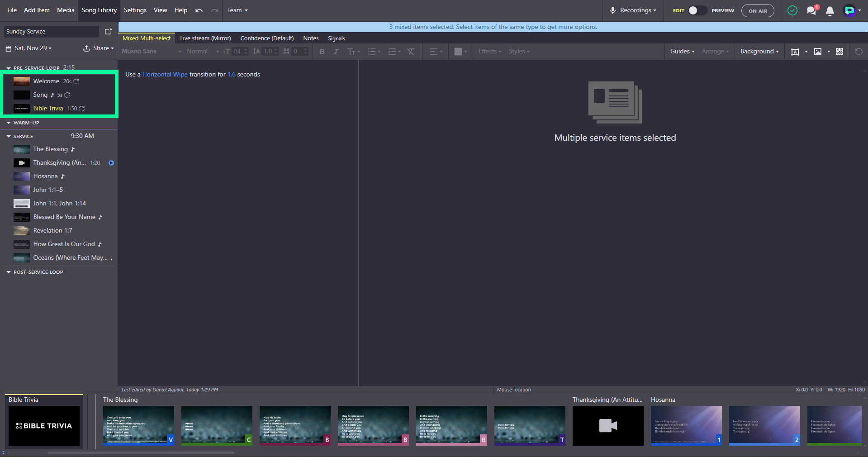Image resolution: width=868 pixels, height=457 pixels.
Task: Open the account avatar menu
Action: 852,10
